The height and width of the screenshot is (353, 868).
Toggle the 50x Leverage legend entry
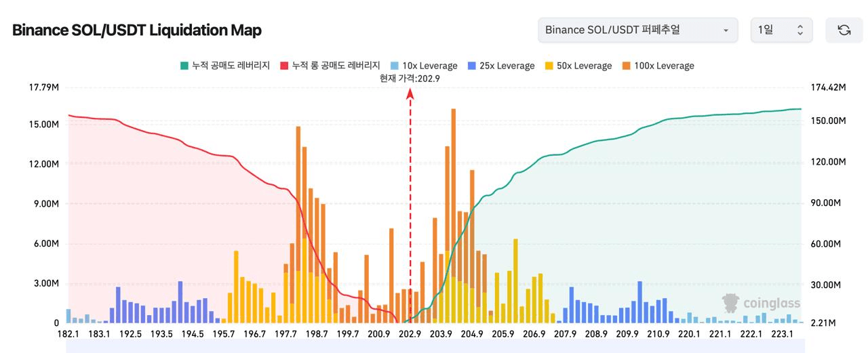pos(578,66)
